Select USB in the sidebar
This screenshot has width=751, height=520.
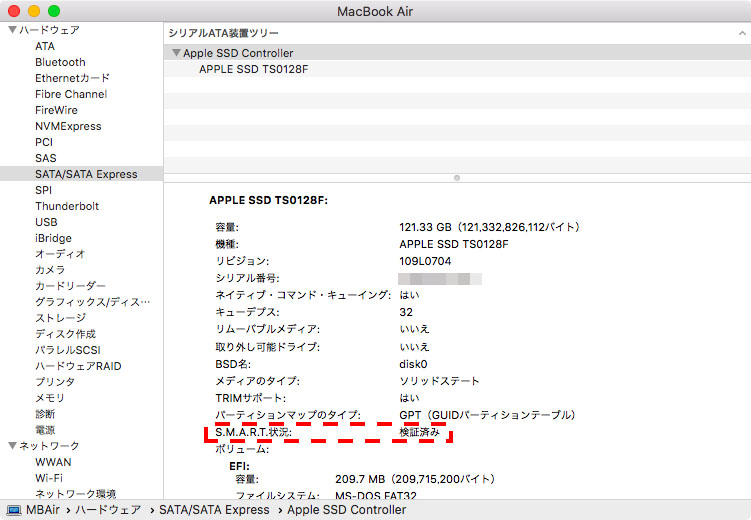click(x=46, y=222)
